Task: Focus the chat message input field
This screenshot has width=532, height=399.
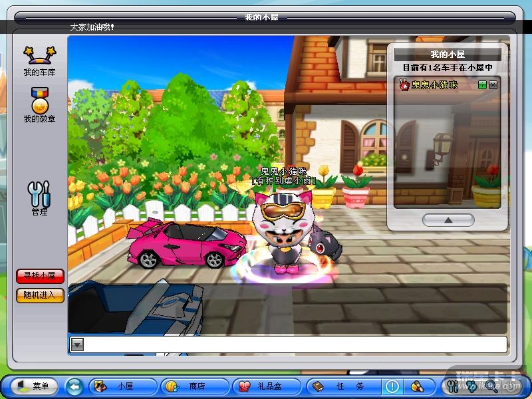Action: [x=295, y=344]
